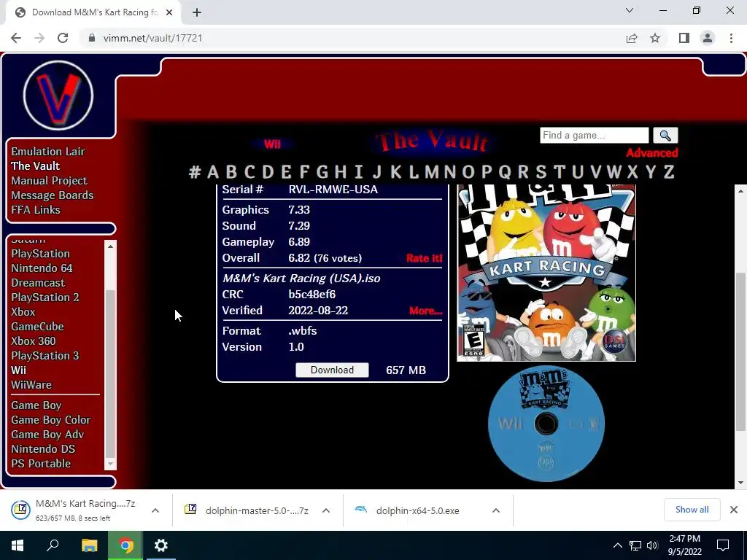
Task: Click the magnifier search button next to Find a game
Action: 665,136
